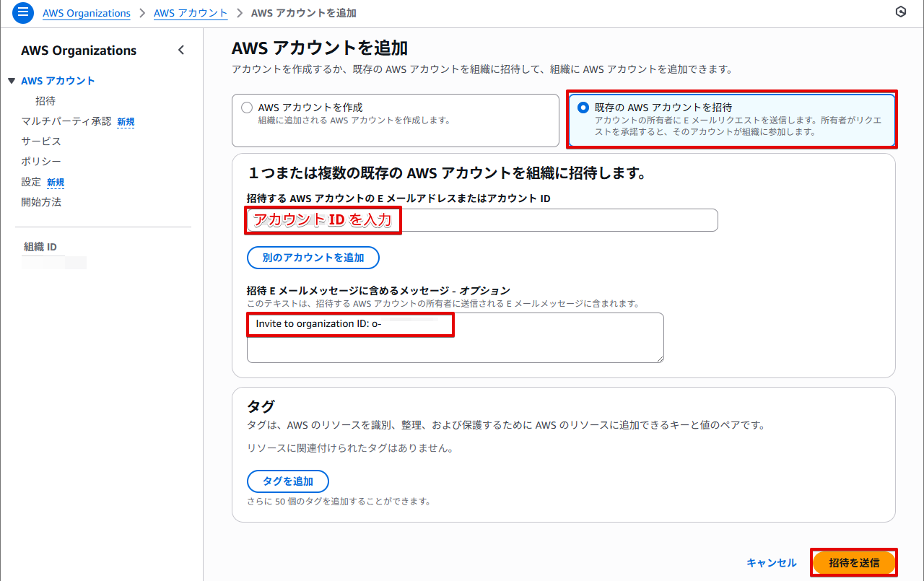Follow the AWS Organizations breadcrumb link
This screenshot has height=581, width=924.
[x=87, y=13]
